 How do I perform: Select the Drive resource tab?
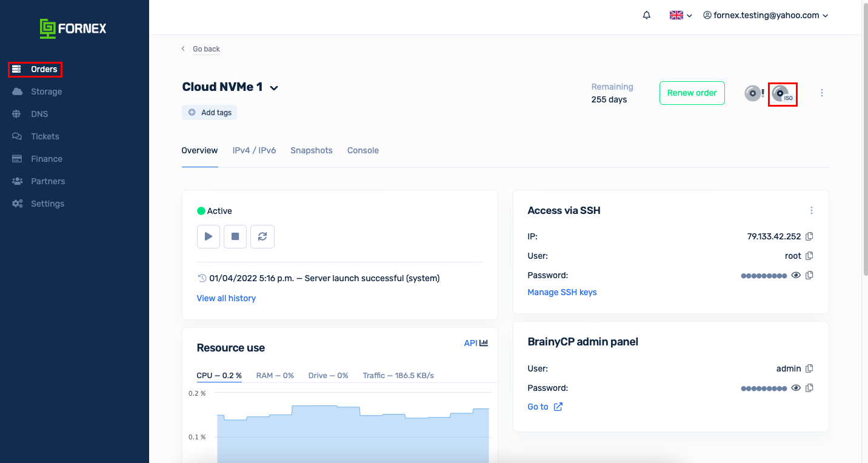pyautogui.click(x=329, y=376)
